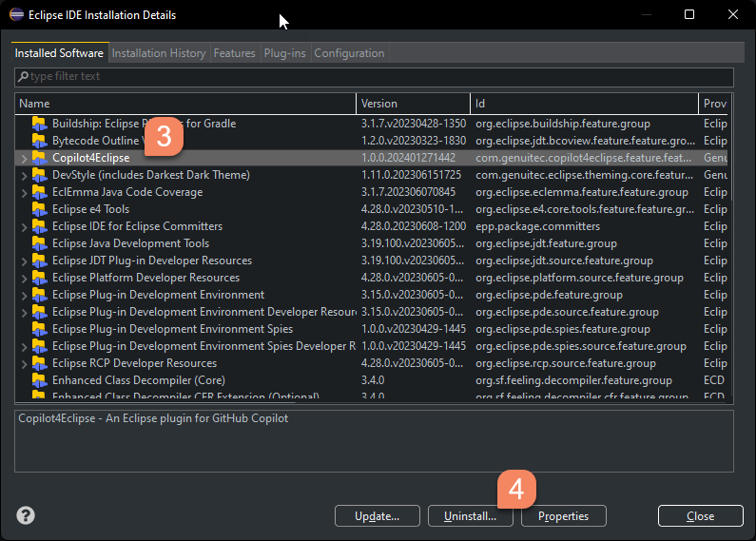Open help with the question mark icon

tap(26, 515)
